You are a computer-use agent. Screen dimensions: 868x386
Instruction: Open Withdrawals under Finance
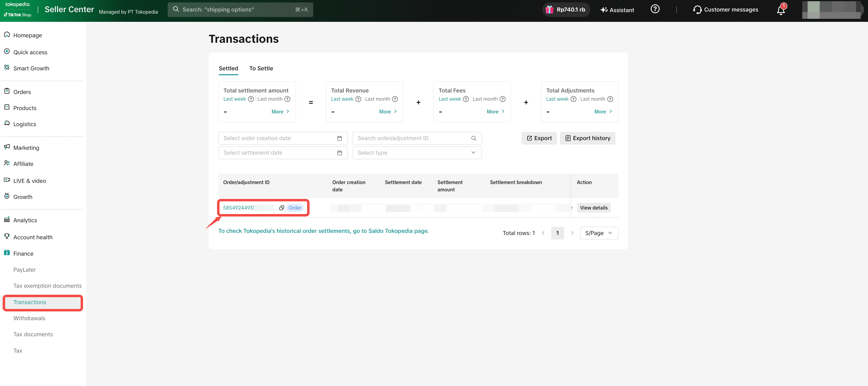pyautogui.click(x=29, y=318)
